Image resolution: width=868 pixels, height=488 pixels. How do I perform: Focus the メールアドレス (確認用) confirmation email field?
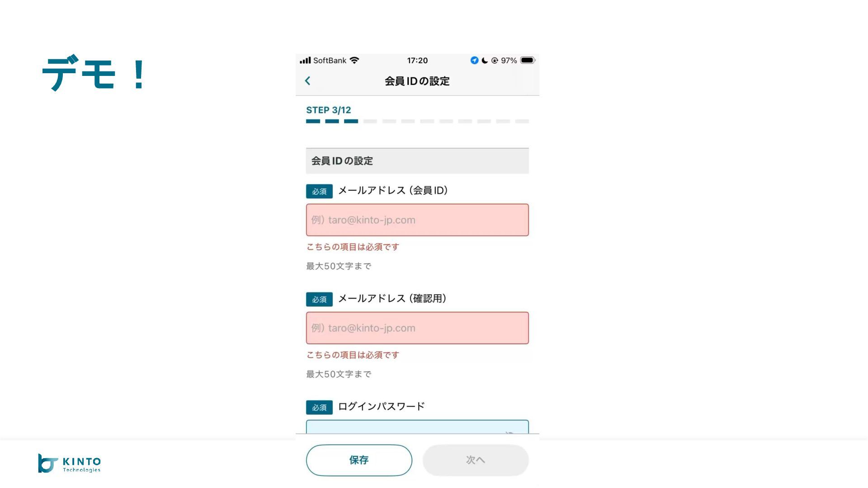coord(417,328)
